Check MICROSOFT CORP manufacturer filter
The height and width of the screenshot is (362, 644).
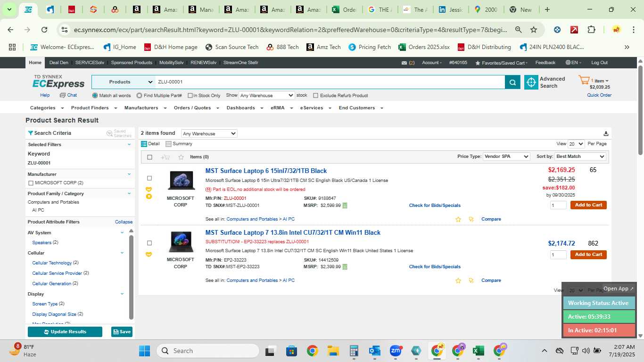[31, 183]
